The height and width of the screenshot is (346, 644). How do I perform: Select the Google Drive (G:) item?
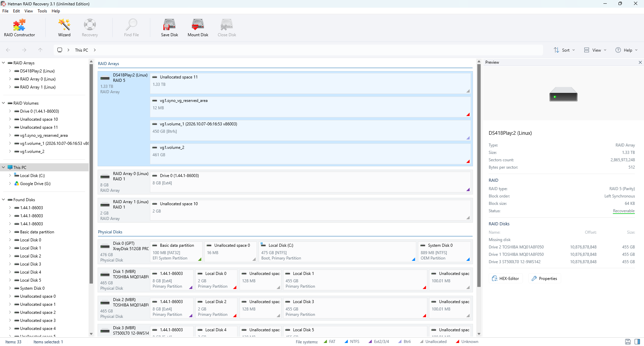tap(35, 184)
